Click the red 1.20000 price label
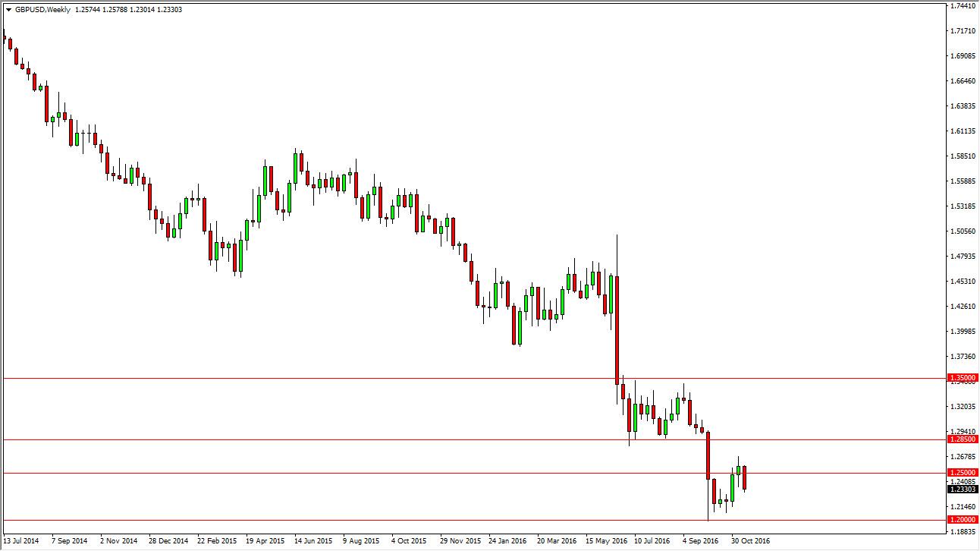 coord(963,519)
